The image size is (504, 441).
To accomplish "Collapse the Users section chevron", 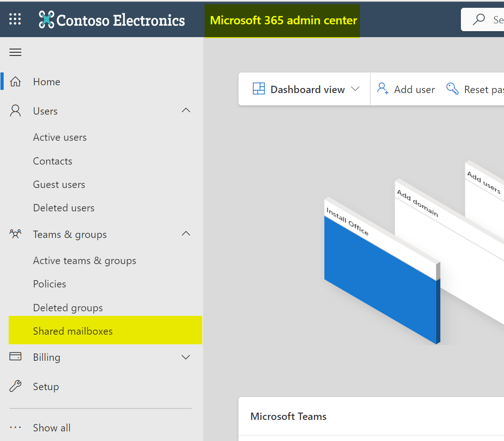I will click(x=186, y=110).
